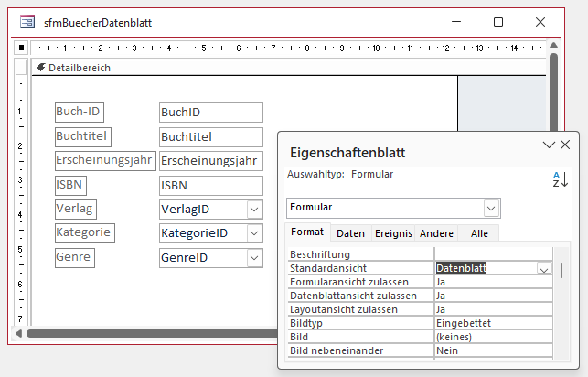The width and height of the screenshot is (588, 377).
Task: Select the Genre label
Action: (75, 258)
